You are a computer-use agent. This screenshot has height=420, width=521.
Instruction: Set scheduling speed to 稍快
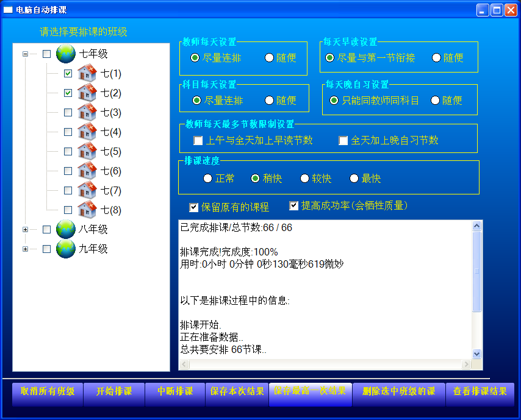tap(267, 179)
